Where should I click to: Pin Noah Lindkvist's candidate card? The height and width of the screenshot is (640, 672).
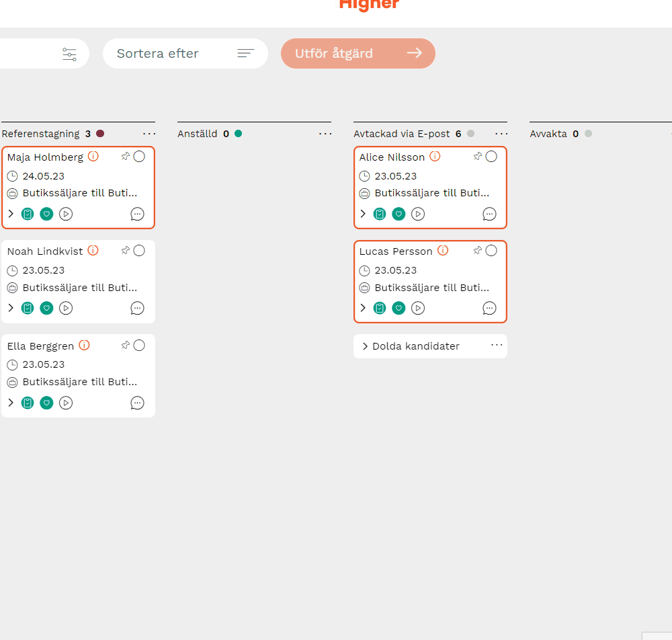click(x=125, y=251)
